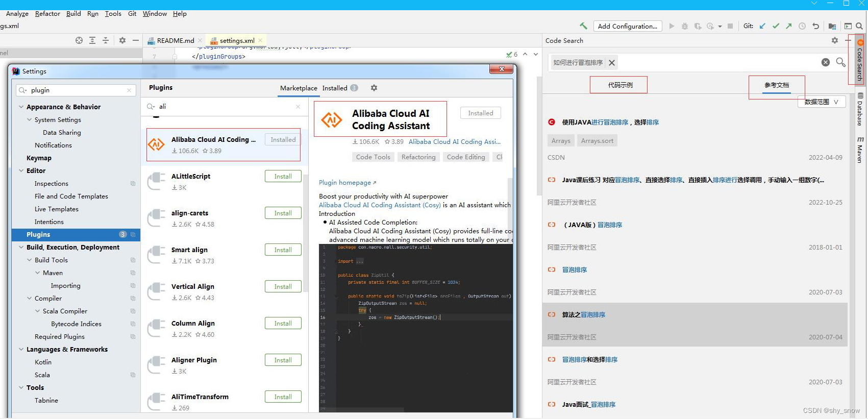Open the Database side tool tab
868x419 pixels.
[860, 109]
